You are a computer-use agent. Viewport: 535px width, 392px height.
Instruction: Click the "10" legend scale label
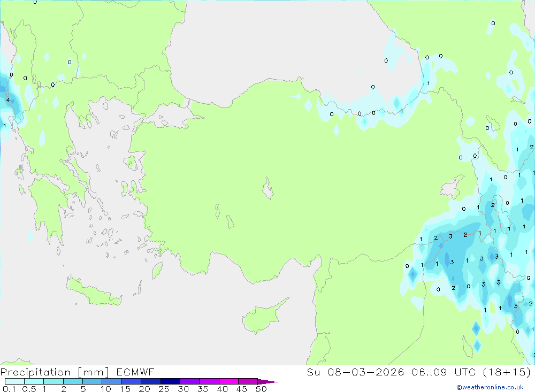point(106,389)
